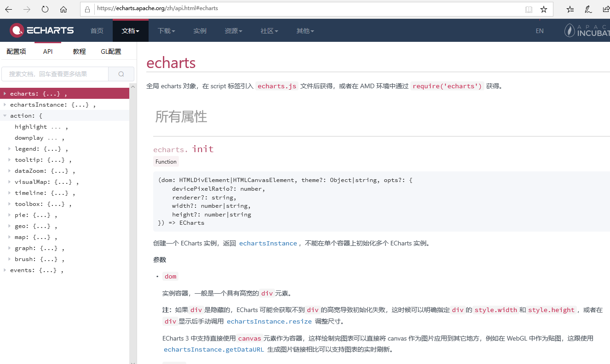Collapse the action tree node
This screenshot has width=610, height=364.
(5, 116)
